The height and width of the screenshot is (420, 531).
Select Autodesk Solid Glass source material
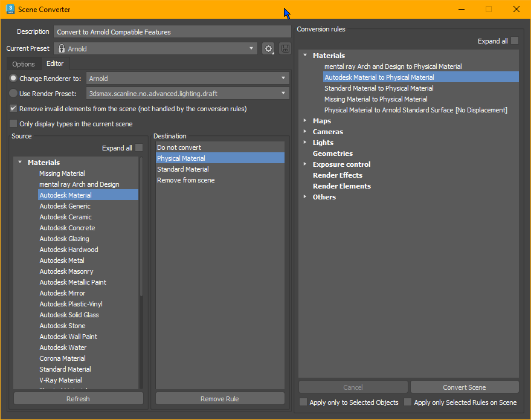(x=88, y=315)
